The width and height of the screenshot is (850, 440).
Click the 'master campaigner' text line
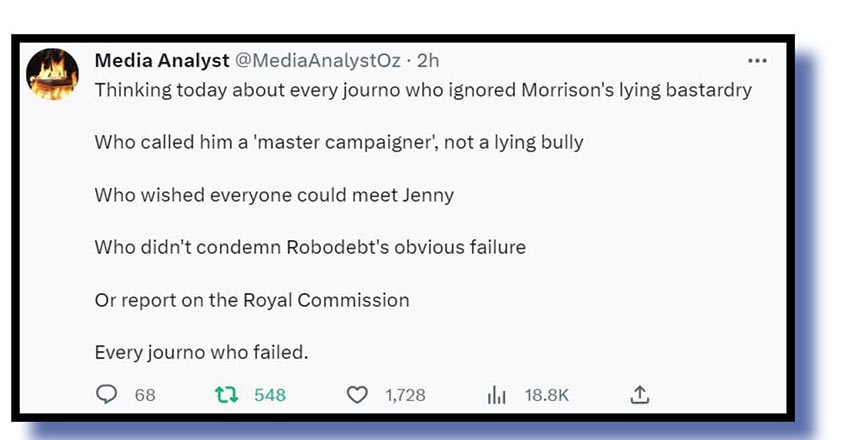pyautogui.click(x=338, y=142)
